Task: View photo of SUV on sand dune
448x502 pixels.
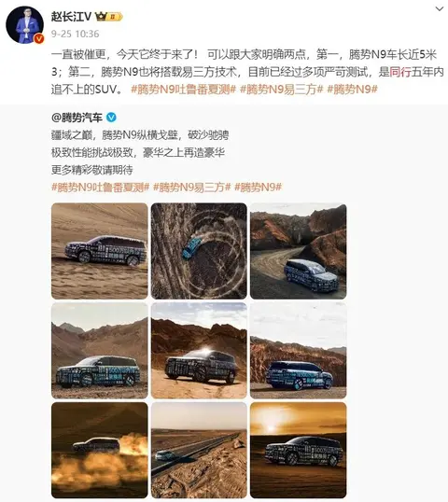Action: pyautogui.click(x=100, y=251)
